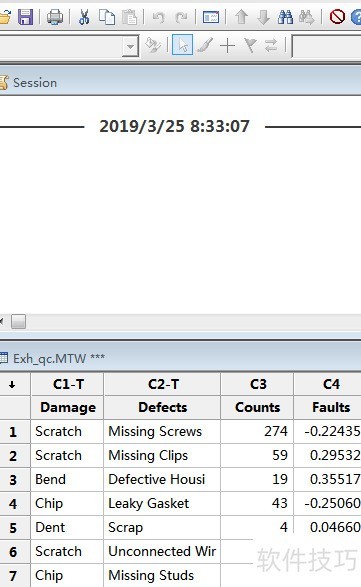Click the Unconnected Wir cell
361x587 pixels.
(163, 551)
